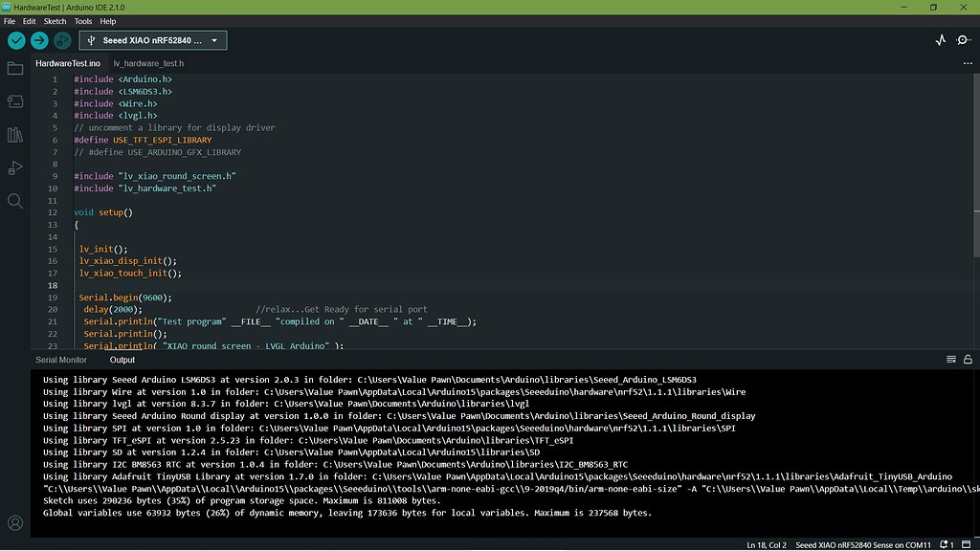Open the Serial Plotter
The width and height of the screenshot is (980, 551).
(x=940, y=40)
